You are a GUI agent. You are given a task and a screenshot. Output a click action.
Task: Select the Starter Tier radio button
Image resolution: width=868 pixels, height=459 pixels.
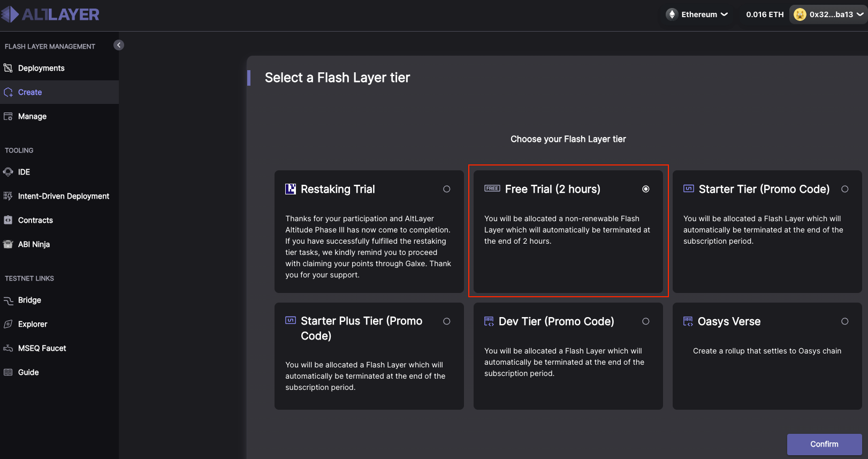[x=844, y=189]
